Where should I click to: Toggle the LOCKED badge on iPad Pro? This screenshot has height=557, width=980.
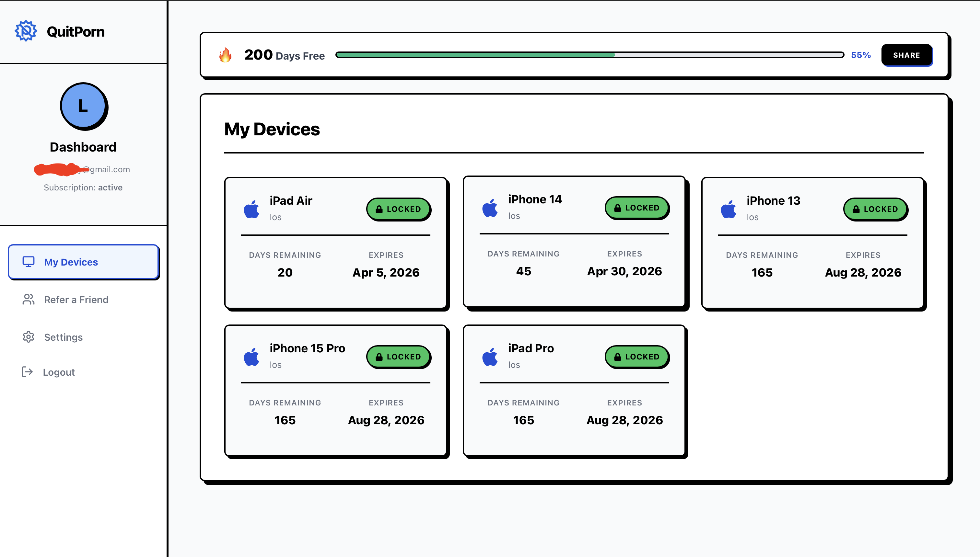(x=636, y=357)
